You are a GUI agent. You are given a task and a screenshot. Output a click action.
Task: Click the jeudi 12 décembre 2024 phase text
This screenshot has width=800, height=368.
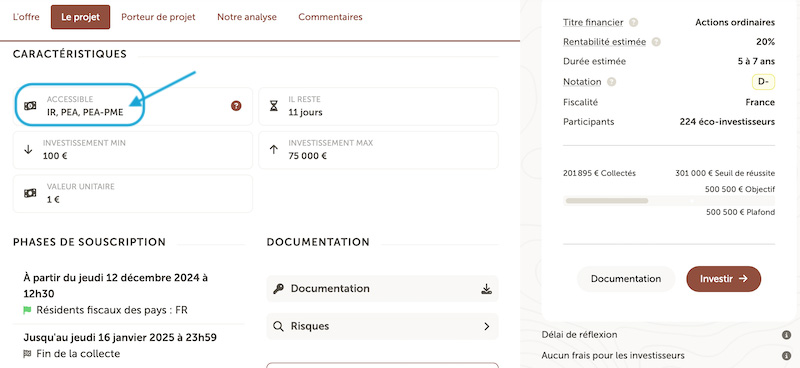click(x=116, y=286)
